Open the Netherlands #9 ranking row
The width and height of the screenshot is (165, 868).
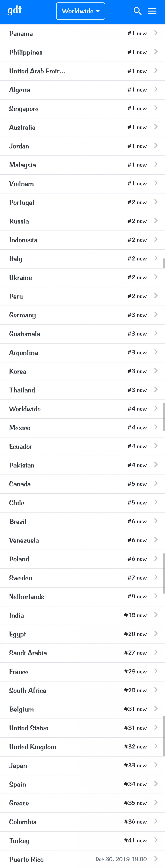point(82,596)
